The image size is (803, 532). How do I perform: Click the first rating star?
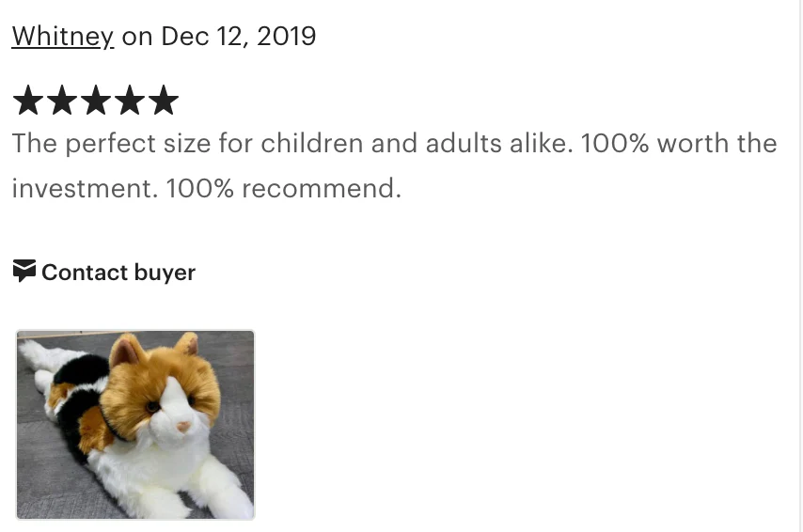point(28,101)
